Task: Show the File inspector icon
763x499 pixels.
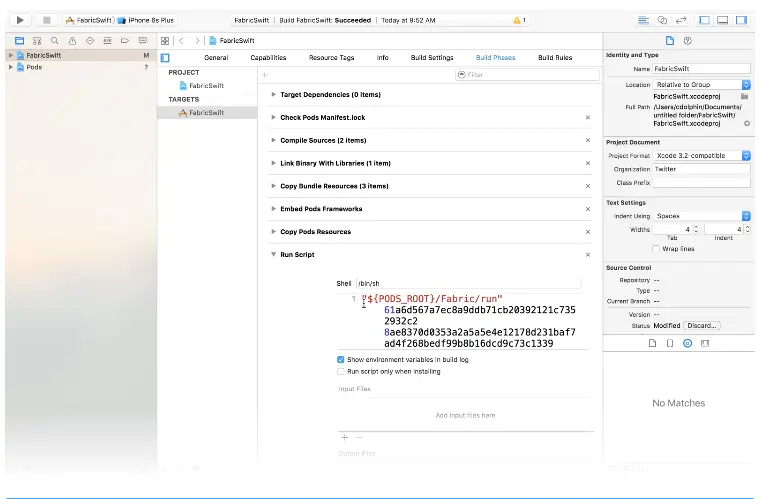Action: [670, 41]
